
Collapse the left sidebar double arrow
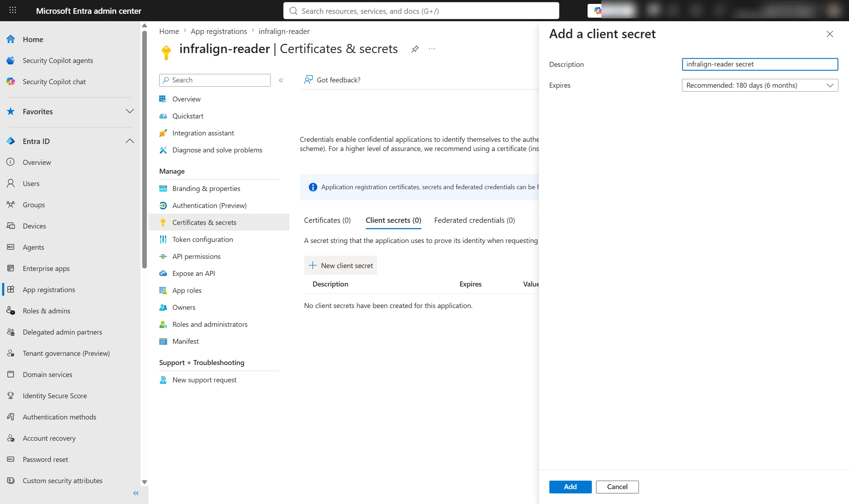coord(136,493)
